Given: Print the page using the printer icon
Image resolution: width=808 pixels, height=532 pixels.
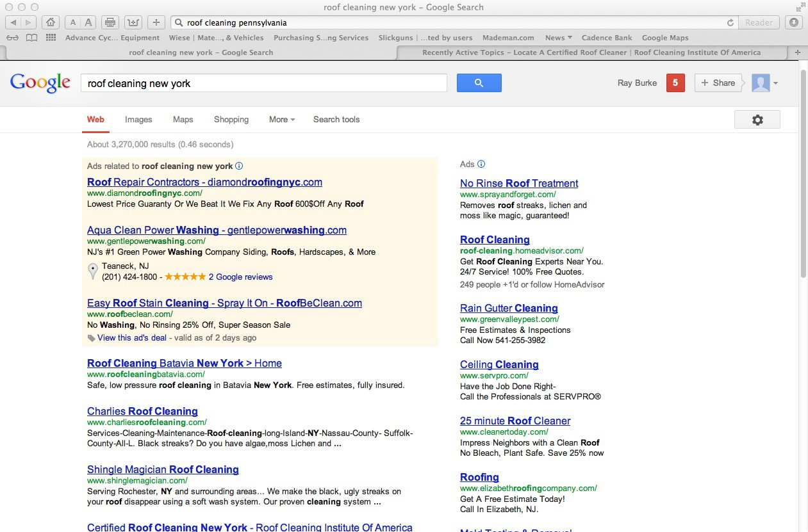Looking at the screenshot, I should pyautogui.click(x=110, y=22).
